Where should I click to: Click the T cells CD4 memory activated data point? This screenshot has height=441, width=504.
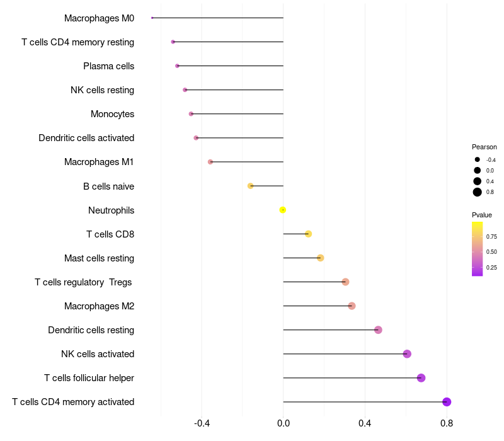447,402
